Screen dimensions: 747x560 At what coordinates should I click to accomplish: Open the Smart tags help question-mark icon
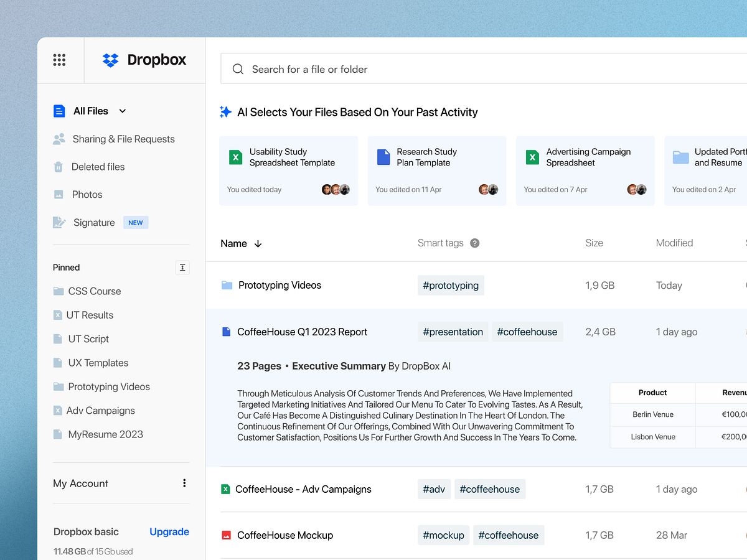point(474,243)
